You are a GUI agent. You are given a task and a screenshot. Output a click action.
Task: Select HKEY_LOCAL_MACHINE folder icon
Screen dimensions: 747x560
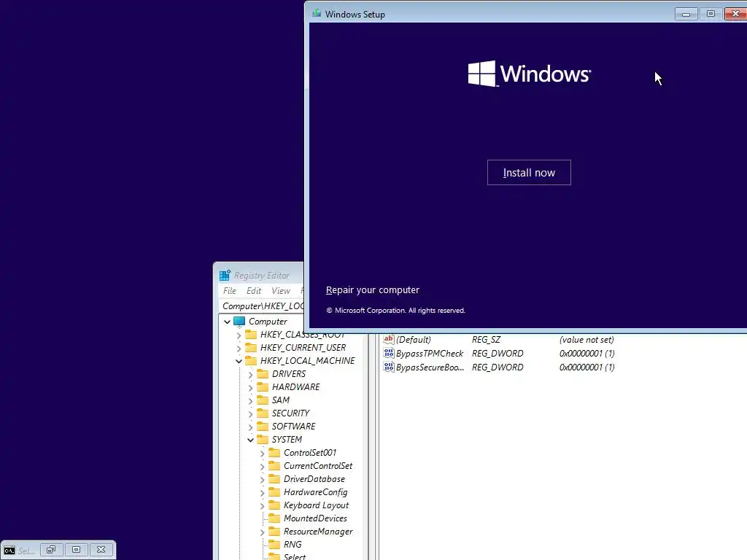click(x=251, y=361)
